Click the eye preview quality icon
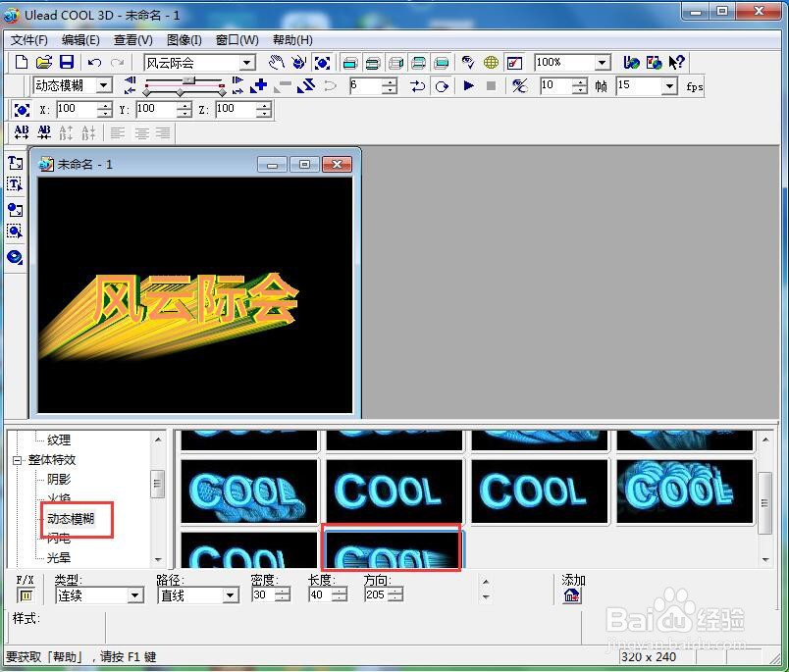The height and width of the screenshot is (672, 789). click(468, 63)
